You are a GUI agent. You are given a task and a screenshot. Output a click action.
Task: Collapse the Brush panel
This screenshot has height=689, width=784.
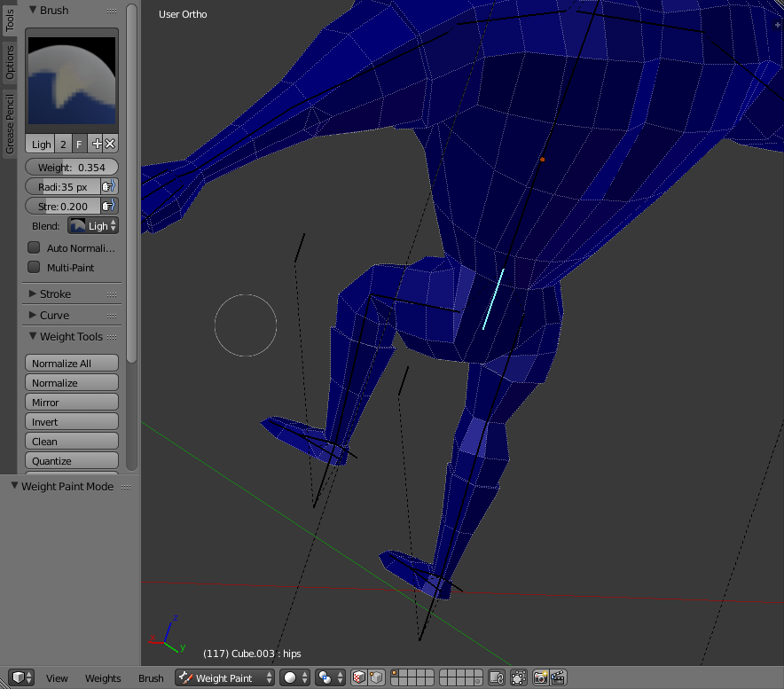coord(33,10)
